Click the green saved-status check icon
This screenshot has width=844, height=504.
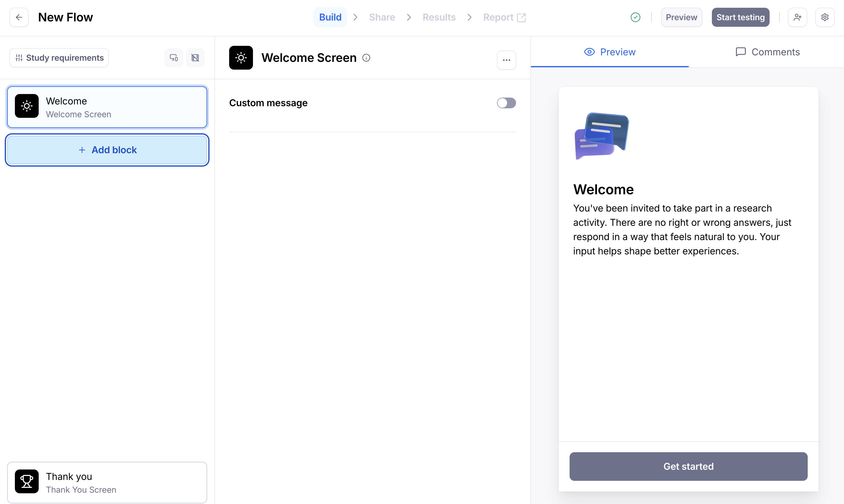[635, 17]
